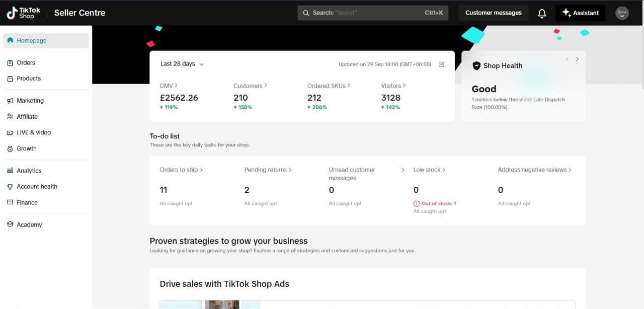This screenshot has width=644, height=309.
Task: Click the edit metrics icon beside update time
Action: (x=441, y=64)
